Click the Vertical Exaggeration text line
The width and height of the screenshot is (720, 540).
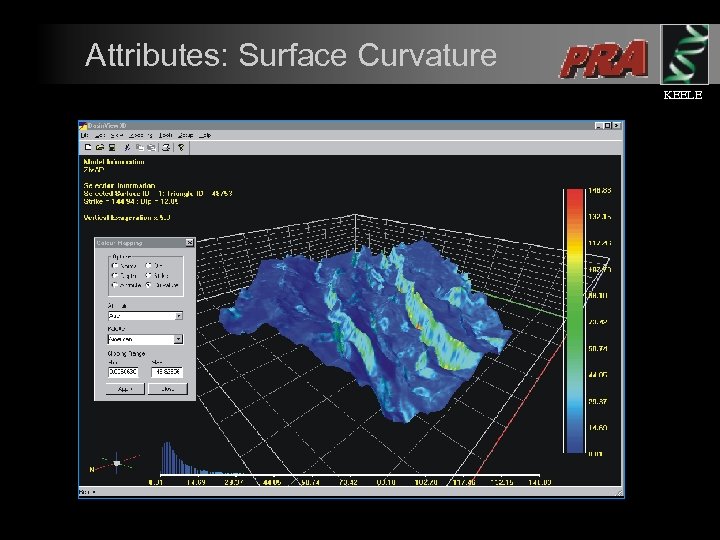pos(127,218)
